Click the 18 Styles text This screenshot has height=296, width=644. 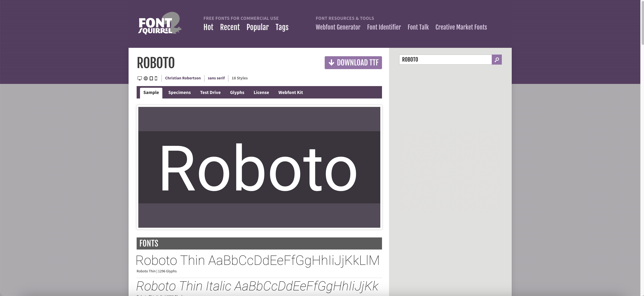click(239, 78)
